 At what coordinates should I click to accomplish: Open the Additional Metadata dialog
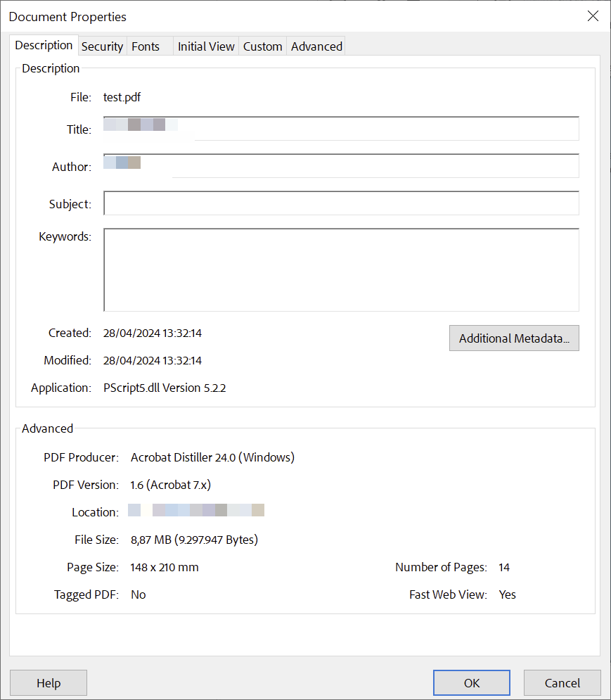pos(513,338)
